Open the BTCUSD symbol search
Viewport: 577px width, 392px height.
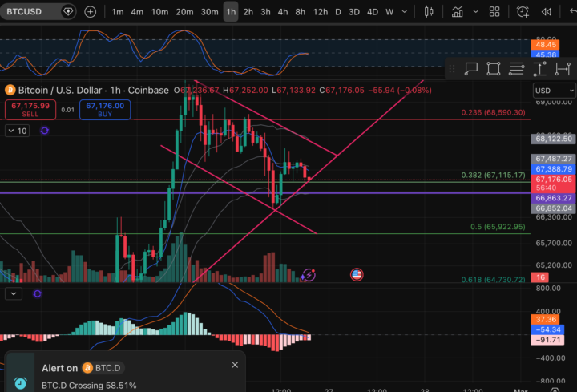point(24,12)
